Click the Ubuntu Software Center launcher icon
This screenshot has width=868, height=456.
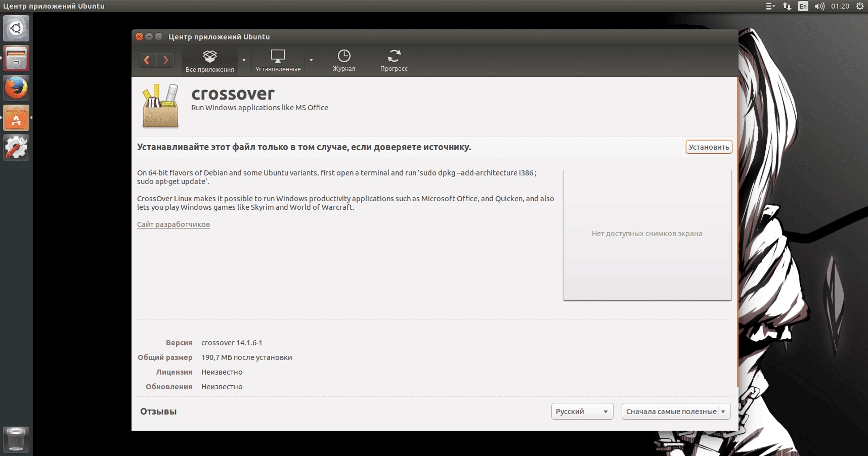click(x=16, y=118)
